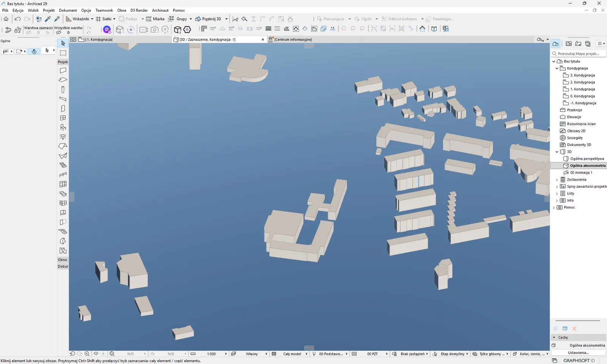Click the Undo arrow in the toolbar
607x364 pixels.
coord(17,19)
